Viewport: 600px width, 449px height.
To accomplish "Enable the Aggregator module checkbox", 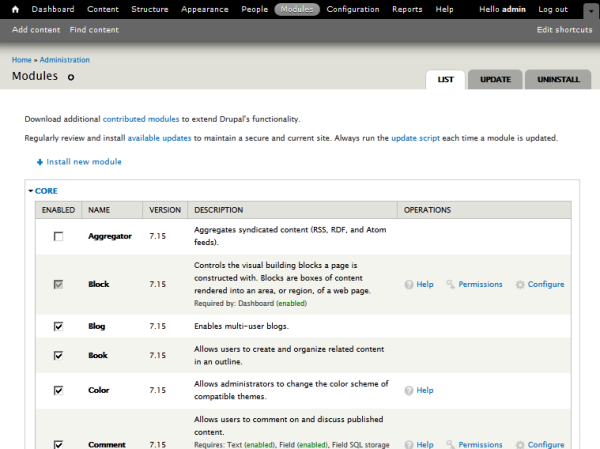I will [58, 236].
